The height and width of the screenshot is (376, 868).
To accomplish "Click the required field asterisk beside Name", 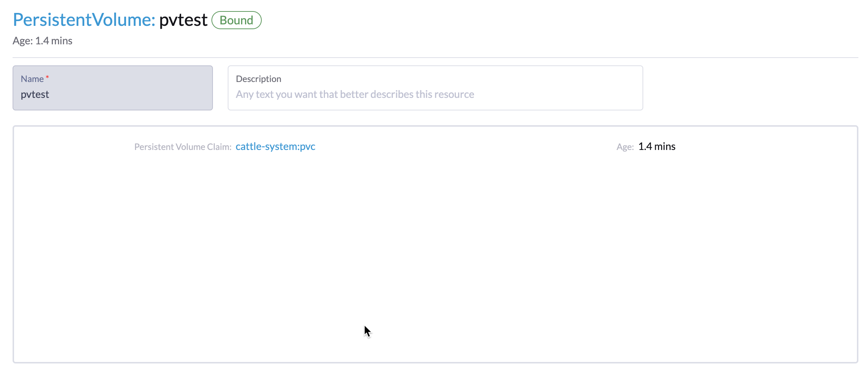I will 47,76.
